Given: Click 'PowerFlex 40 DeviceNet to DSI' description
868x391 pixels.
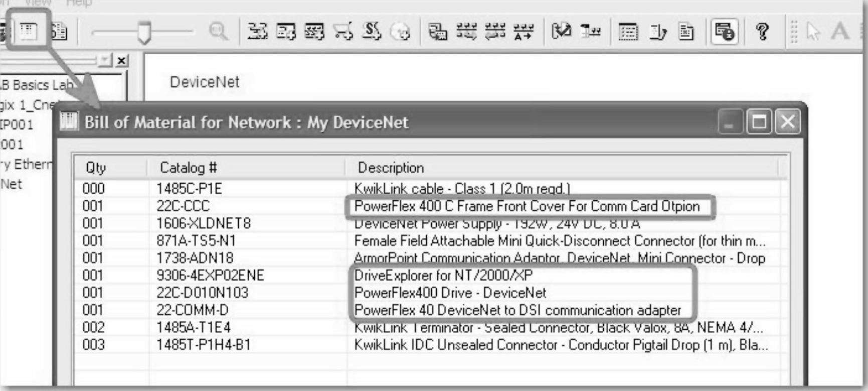Looking at the screenshot, I should [x=517, y=310].
